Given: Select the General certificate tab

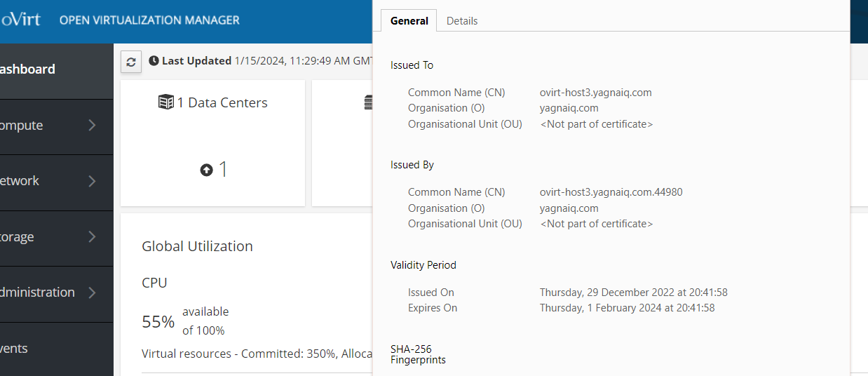Looking at the screenshot, I should pyautogui.click(x=409, y=21).
